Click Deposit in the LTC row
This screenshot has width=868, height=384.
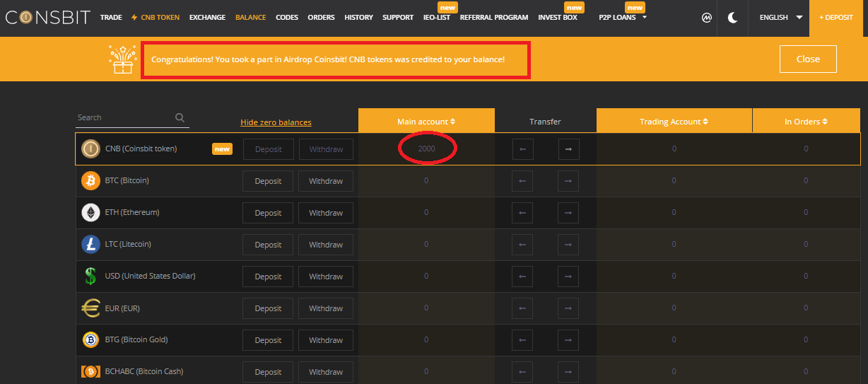point(268,245)
